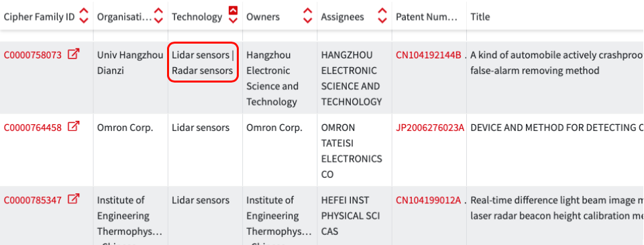Select the Title column header
The image size is (644, 245).
480,17
